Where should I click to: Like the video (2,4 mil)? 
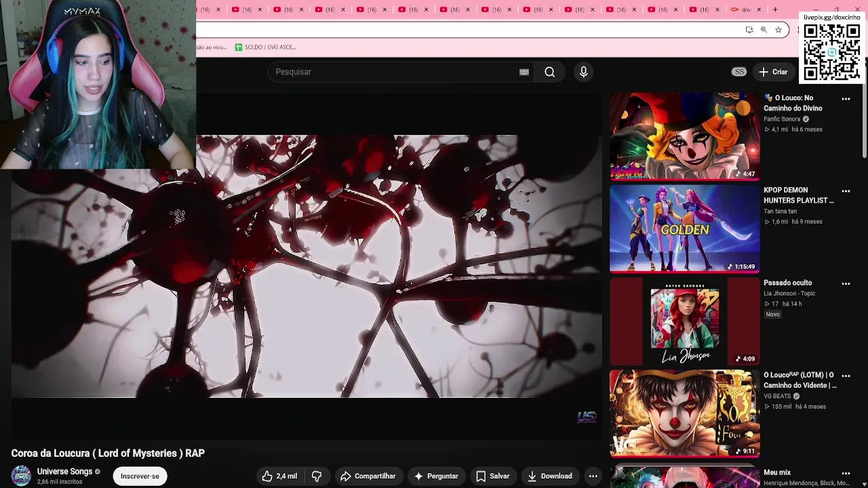pyautogui.click(x=279, y=476)
